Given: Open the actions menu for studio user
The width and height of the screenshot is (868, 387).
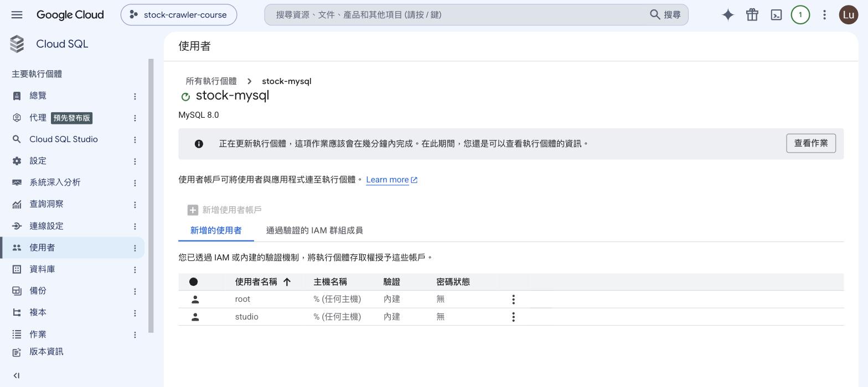Looking at the screenshot, I should pos(513,317).
